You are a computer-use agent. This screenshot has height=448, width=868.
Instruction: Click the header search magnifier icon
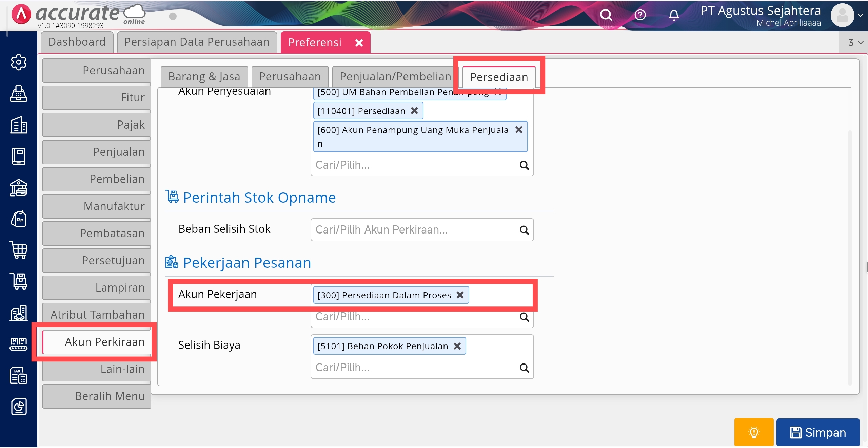pos(606,15)
